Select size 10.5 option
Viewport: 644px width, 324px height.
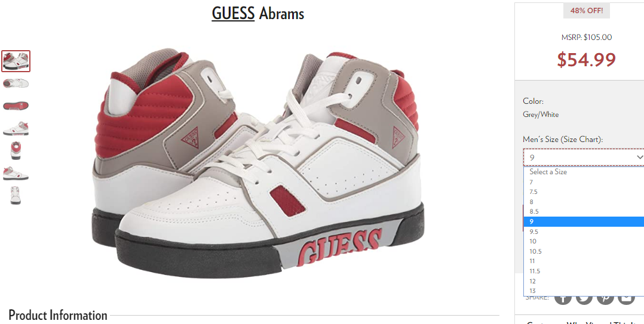click(x=584, y=251)
